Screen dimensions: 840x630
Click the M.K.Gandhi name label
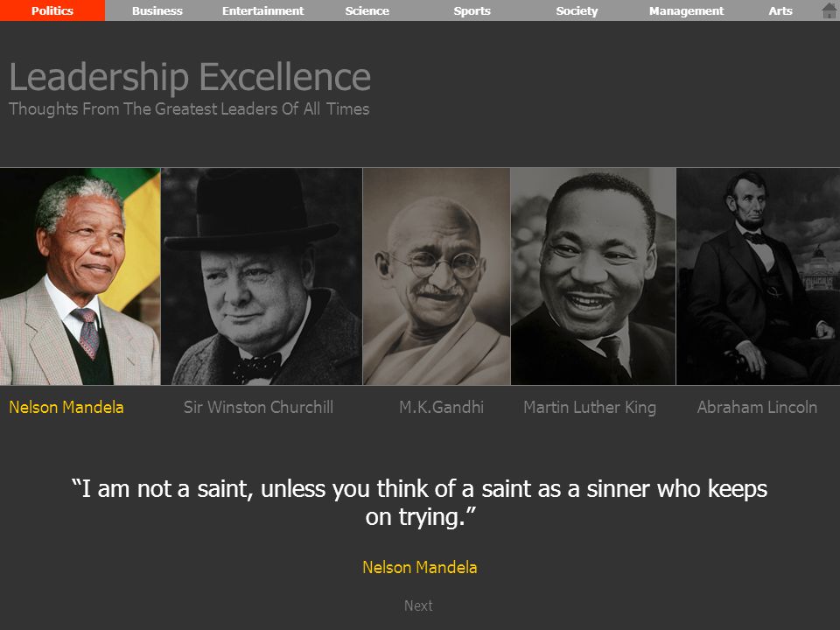point(441,407)
